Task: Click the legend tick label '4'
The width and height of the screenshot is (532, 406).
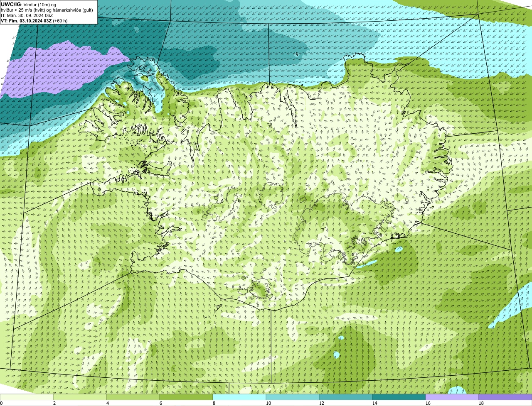Action: pyautogui.click(x=108, y=403)
